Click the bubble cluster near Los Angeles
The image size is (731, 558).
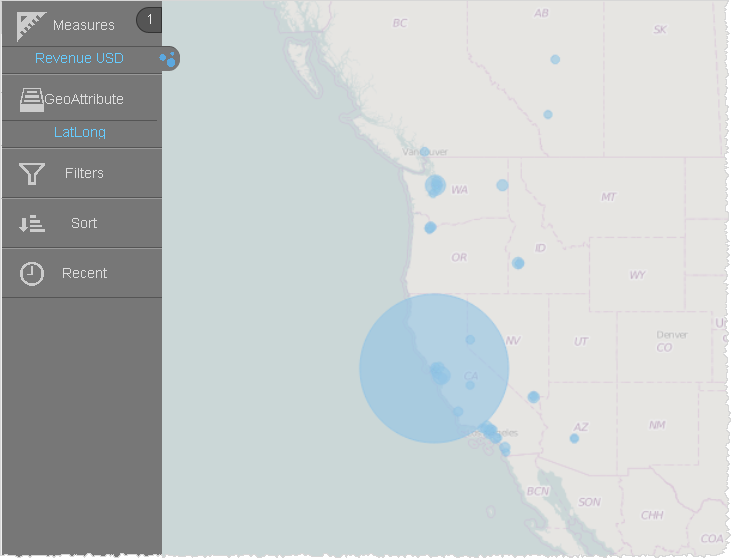(490, 432)
